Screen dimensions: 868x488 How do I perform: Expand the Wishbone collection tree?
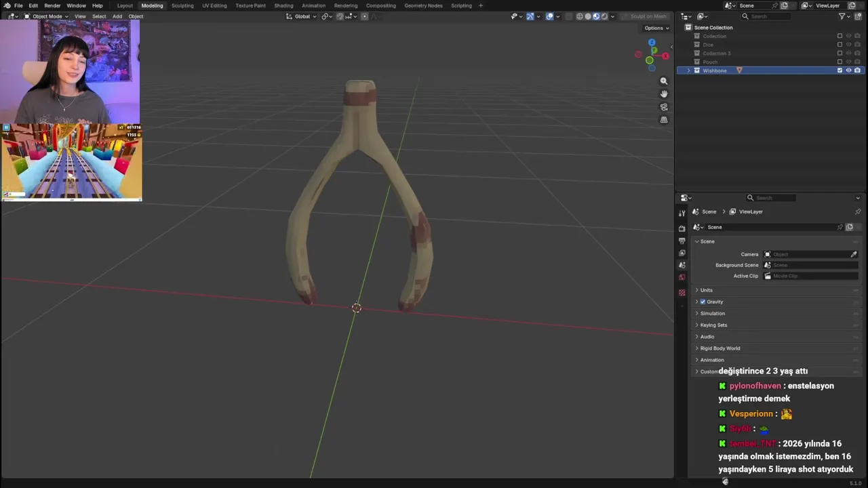(689, 70)
